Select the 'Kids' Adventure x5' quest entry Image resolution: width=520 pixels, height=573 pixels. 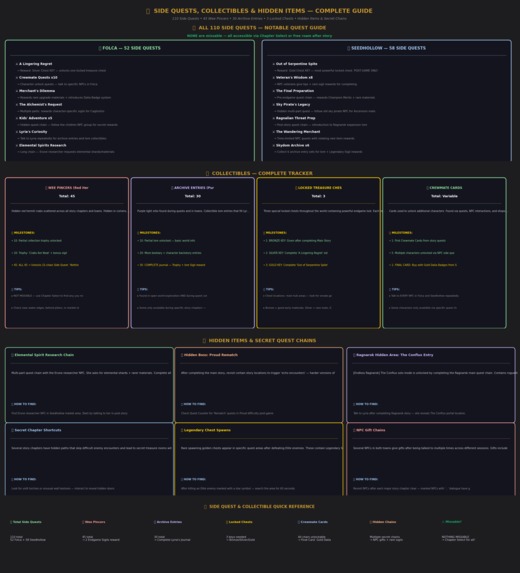(35, 118)
